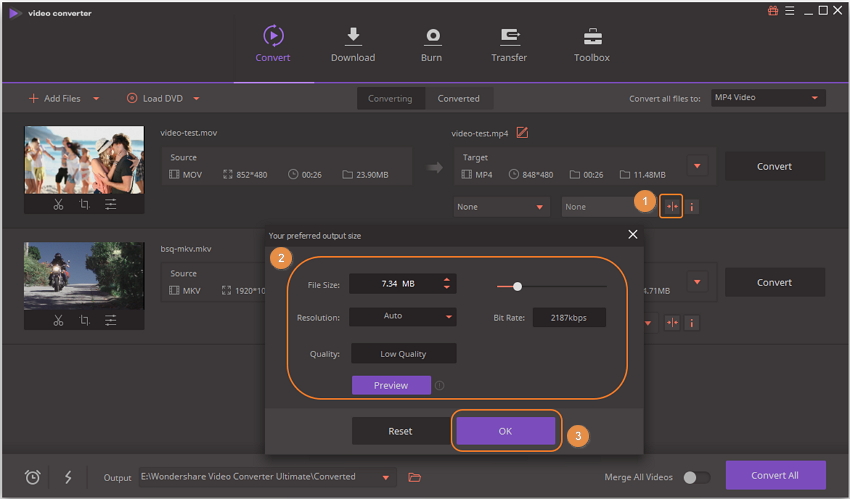Close the preferred output size dialog
Viewport: 850px width, 499px height.
coord(633,235)
